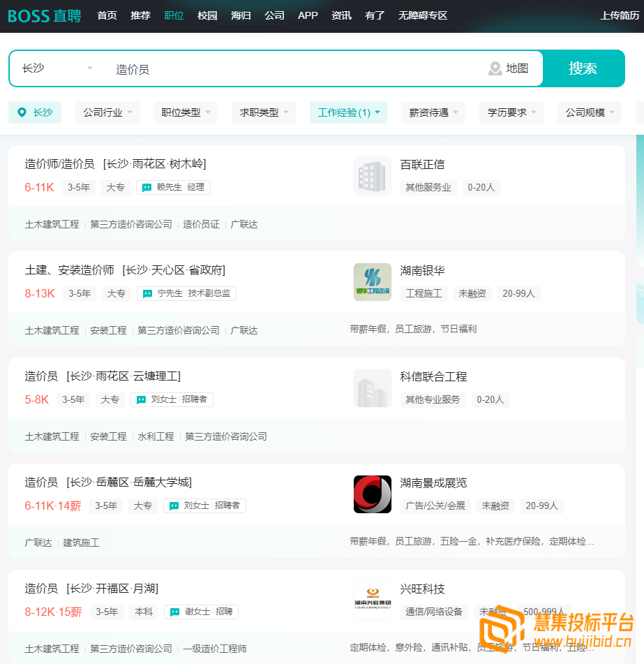This screenshot has height=664, width=644.
Task: Open 有了 navigation item
Action: click(x=375, y=15)
